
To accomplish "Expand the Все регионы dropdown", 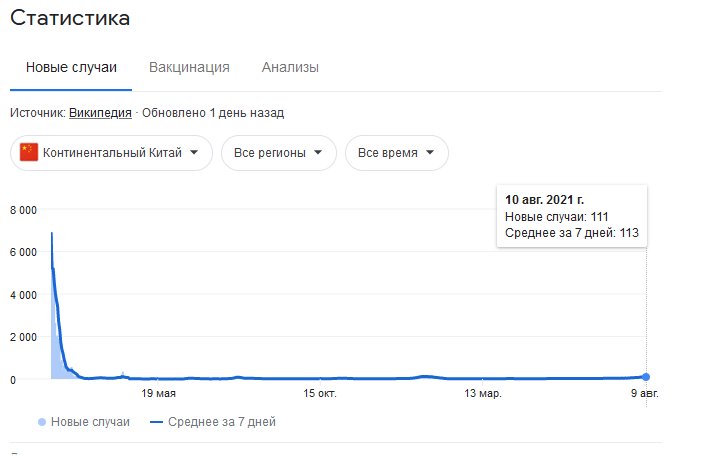I will click(x=278, y=153).
